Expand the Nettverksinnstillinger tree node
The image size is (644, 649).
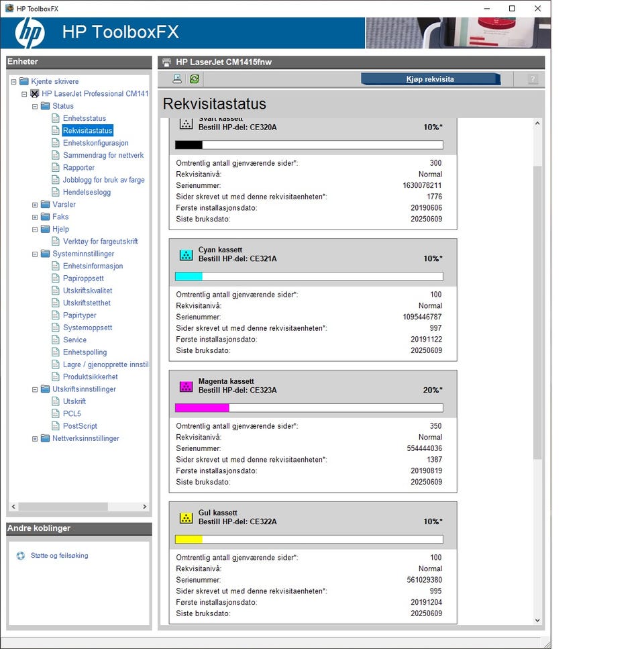click(x=35, y=439)
